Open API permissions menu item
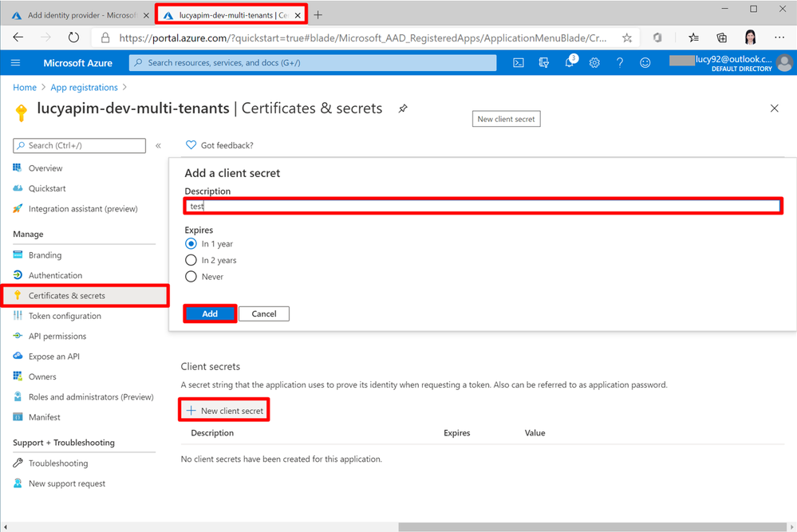Image resolution: width=797 pixels, height=532 pixels. 57,337
